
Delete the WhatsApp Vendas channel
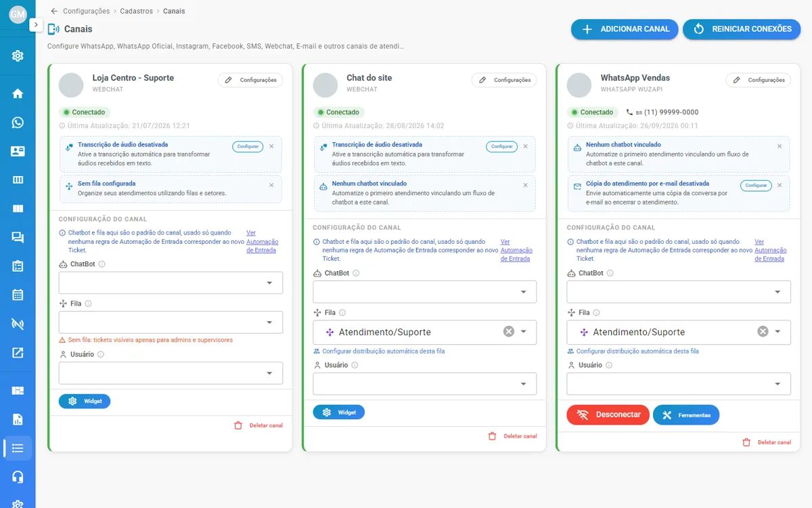point(767,442)
